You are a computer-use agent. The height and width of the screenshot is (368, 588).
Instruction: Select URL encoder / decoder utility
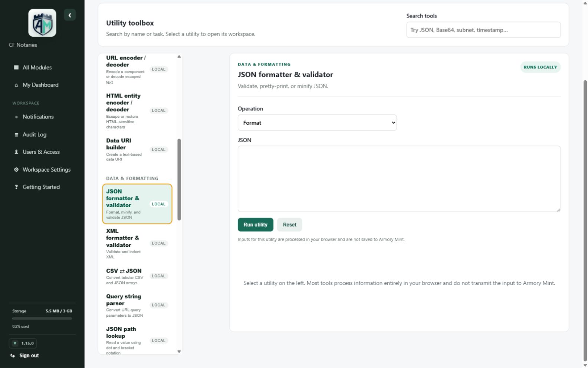pyautogui.click(x=137, y=69)
